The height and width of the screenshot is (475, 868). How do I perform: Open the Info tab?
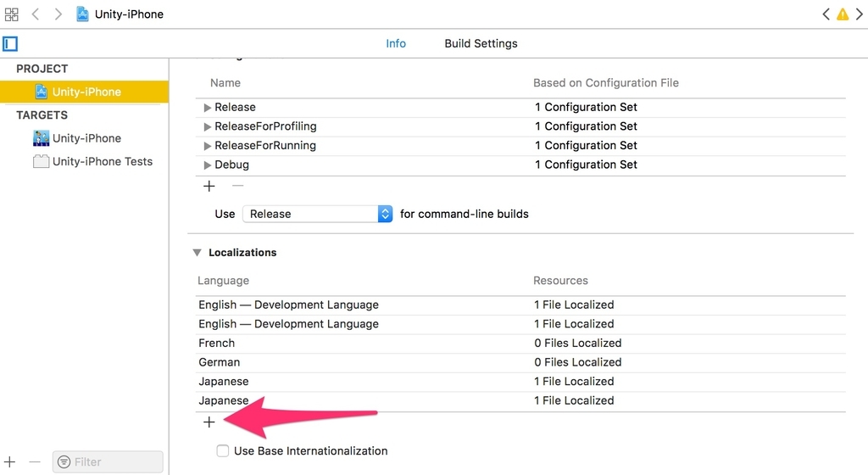tap(396, 43)
